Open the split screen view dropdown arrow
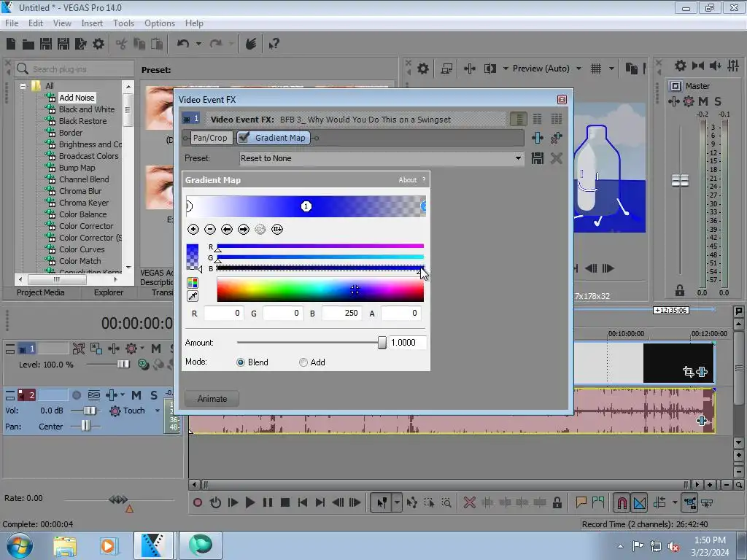 click(506, 69)
